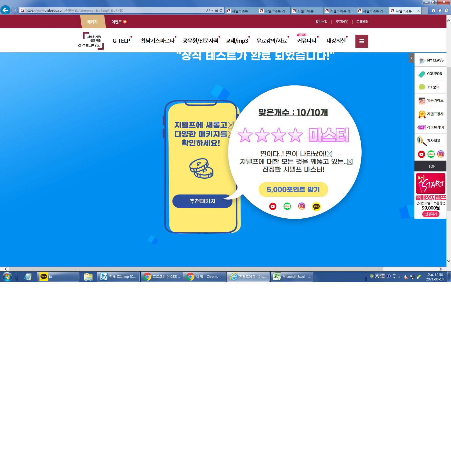Click the 추천패키지 button on phone
The height and width of the screenshot is (476, 451).
coord(202,201)
